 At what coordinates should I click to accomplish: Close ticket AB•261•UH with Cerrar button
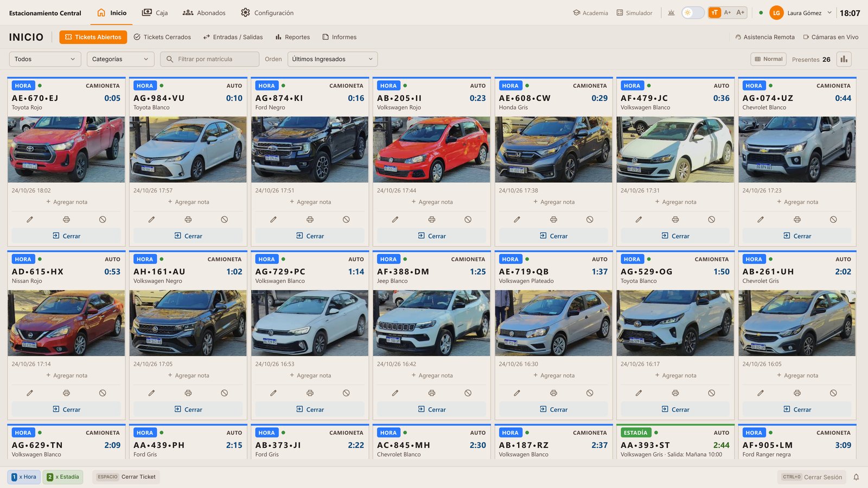[797, 409]
